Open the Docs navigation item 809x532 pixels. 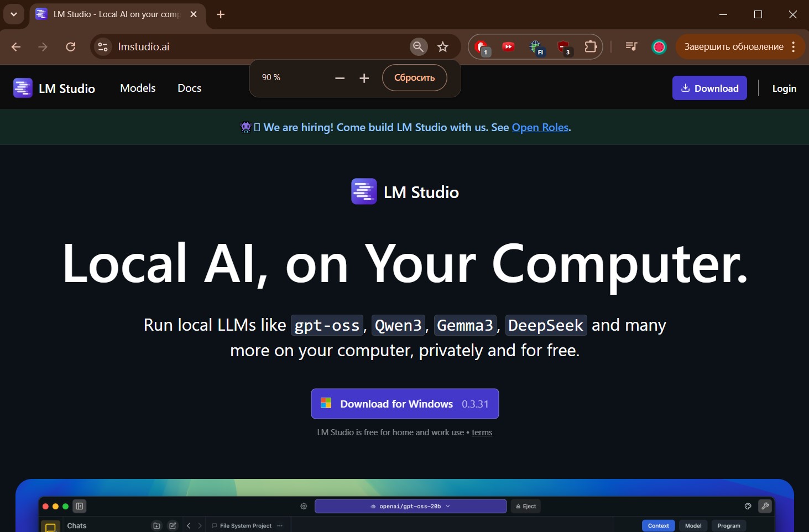[189, 88]
